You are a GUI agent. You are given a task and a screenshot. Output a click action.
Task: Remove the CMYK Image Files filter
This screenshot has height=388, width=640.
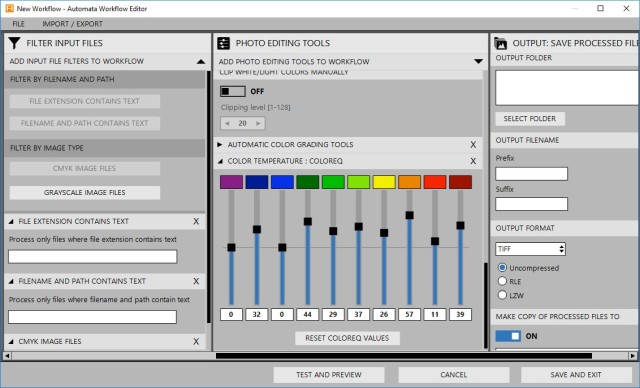(x=196, y=341)
